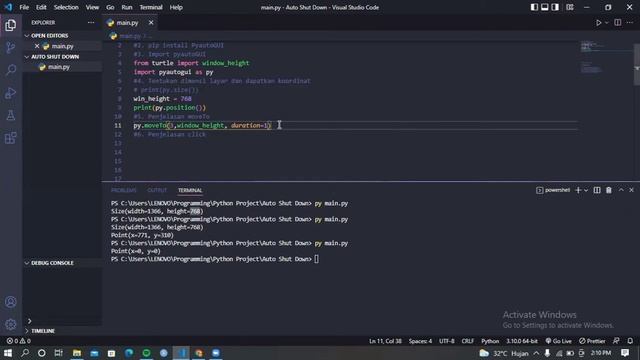Change encoding via UTF-8 status item
Viewport: 640px width, 360px height.
point(447,341)
